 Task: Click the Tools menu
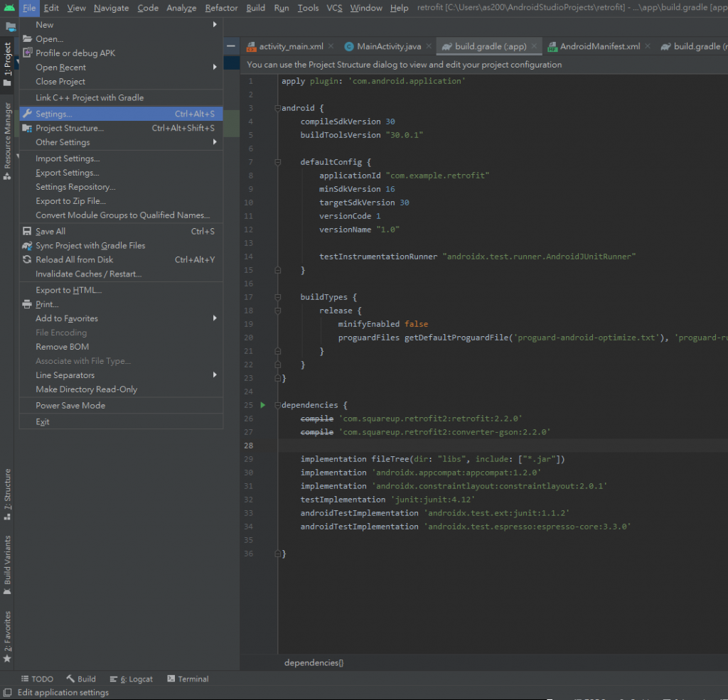tap(308, 8)
